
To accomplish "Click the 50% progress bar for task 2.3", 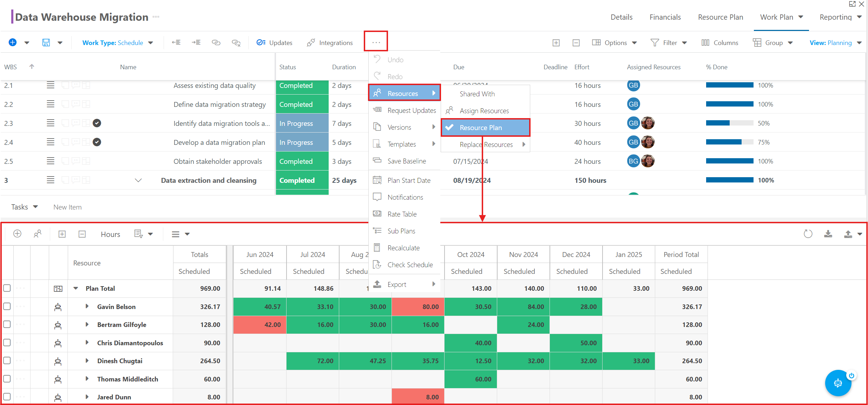I will tap(730, 123).
